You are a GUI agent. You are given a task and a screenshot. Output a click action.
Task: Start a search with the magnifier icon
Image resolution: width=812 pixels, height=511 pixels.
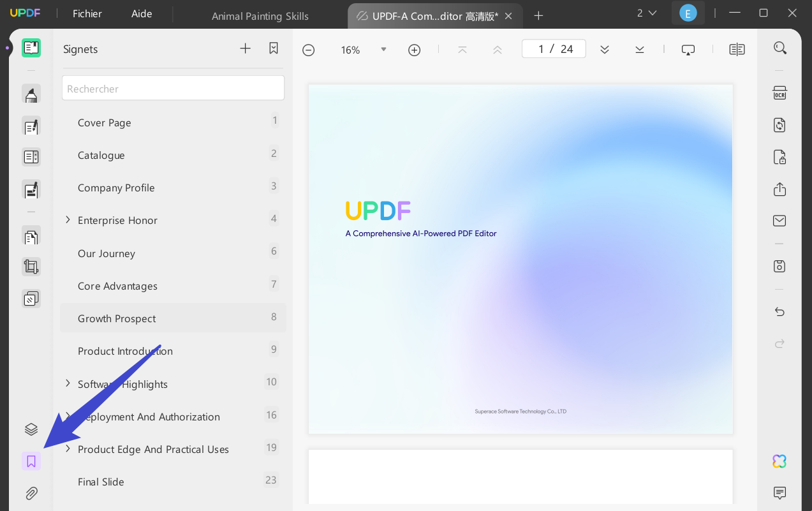pos(780,47)
